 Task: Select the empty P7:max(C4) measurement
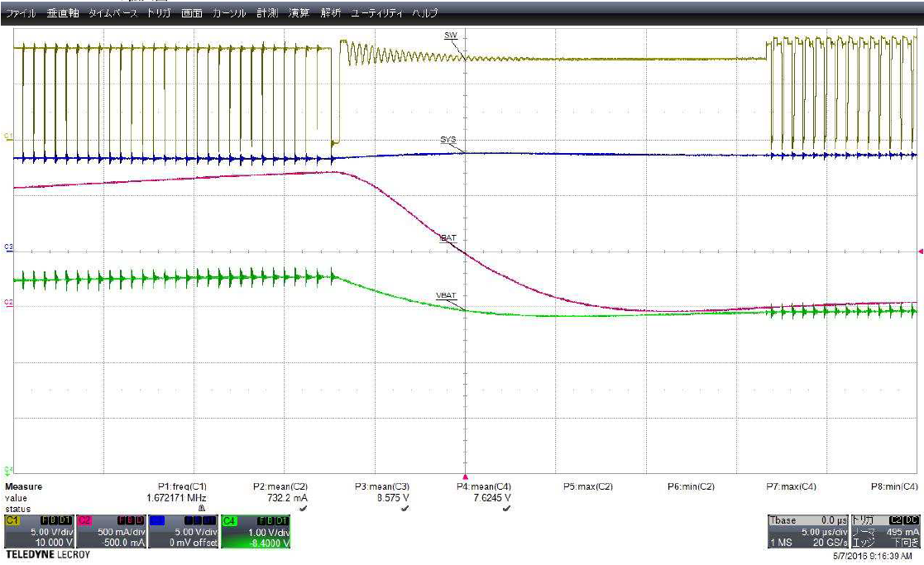click(791, 486)
